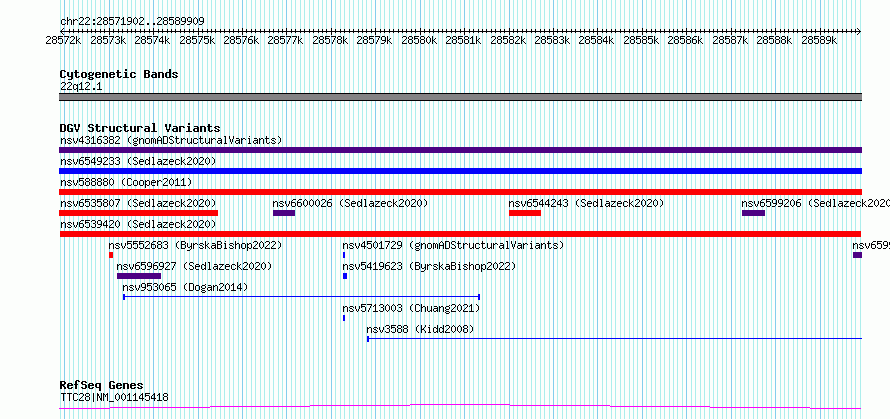This screenshot has height=419, width=890.
Task: Open the nsv6544243 Sedlazeck2020 label
Action: pyautogui.click(x=586, y=203)
